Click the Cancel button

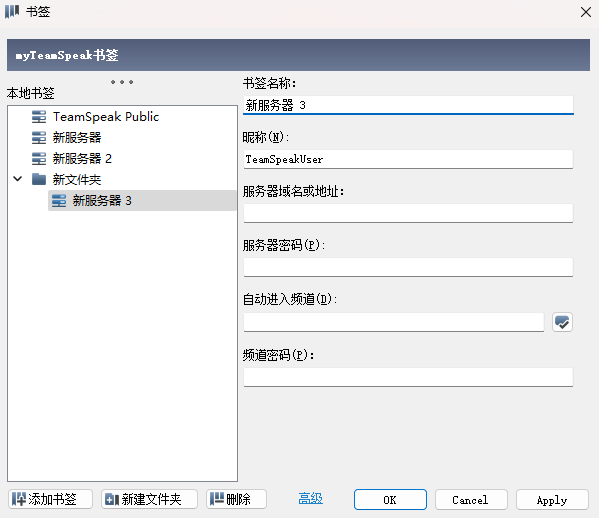click(471, 500)
